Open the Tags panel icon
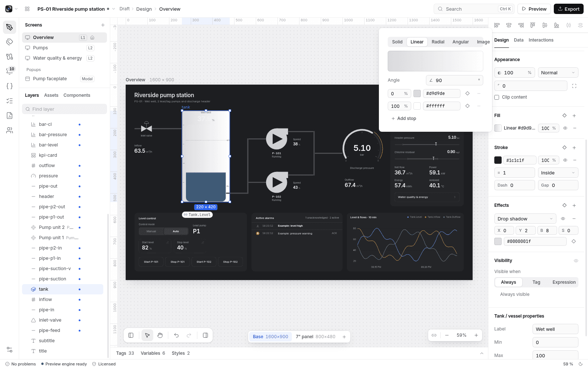This screenshot has height=368, width=588. 10,42
